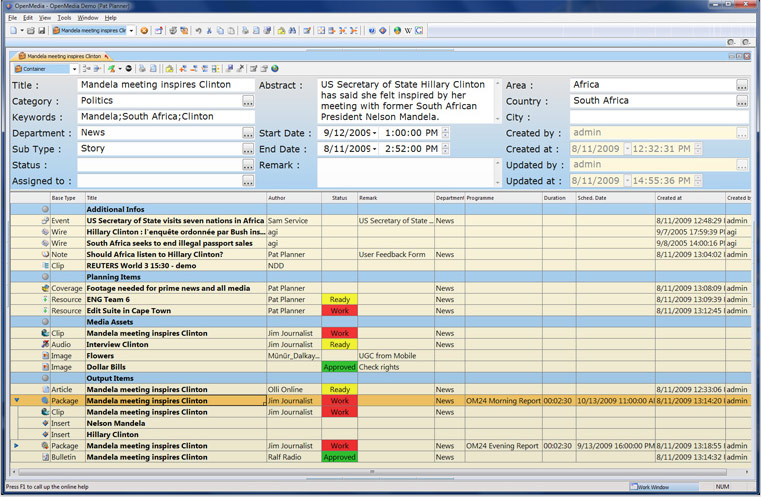Click the binoculars Find icon
This screenshot has height=497, width=761.
click(x=292, y=31)
